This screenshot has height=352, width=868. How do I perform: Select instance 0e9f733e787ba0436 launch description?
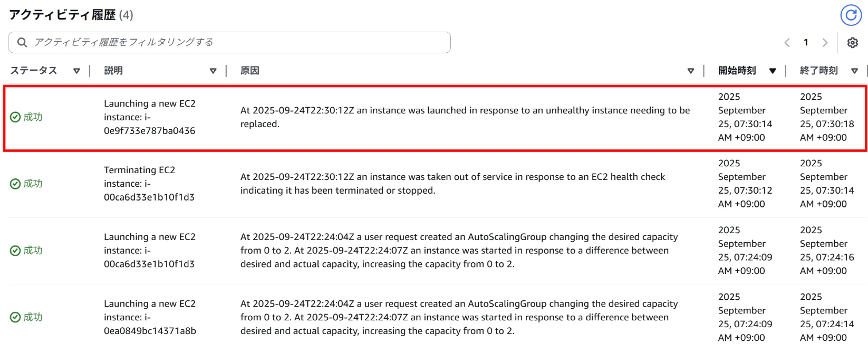[x=150, y=117]
